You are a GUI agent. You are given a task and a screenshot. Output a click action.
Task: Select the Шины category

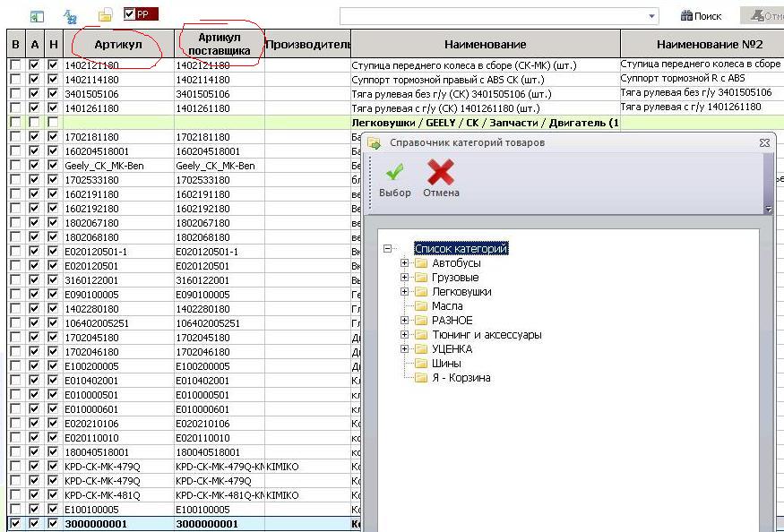click(x=446, y=364)
